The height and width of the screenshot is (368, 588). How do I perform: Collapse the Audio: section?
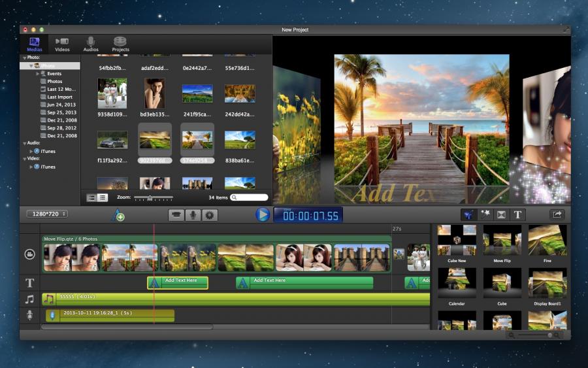point(24,143)
